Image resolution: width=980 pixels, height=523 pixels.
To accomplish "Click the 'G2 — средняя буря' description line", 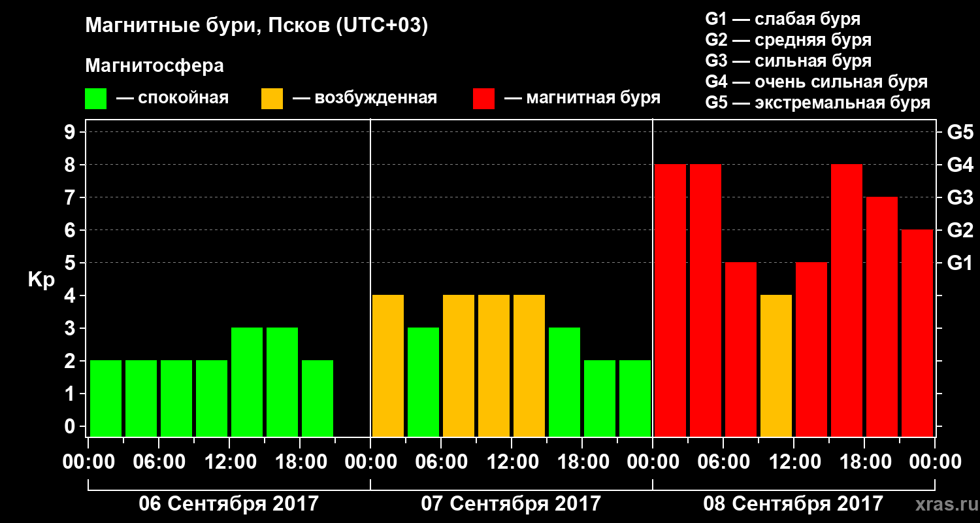I will (788, 40).
